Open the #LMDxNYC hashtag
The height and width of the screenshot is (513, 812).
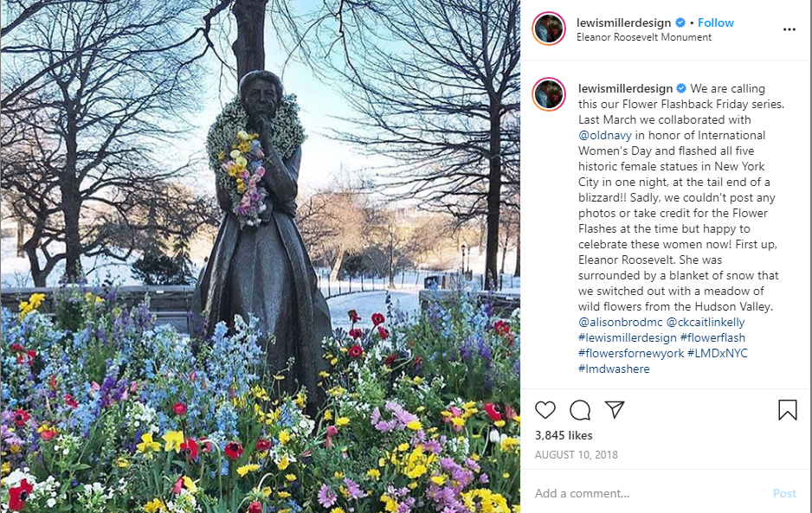[718, 353]
